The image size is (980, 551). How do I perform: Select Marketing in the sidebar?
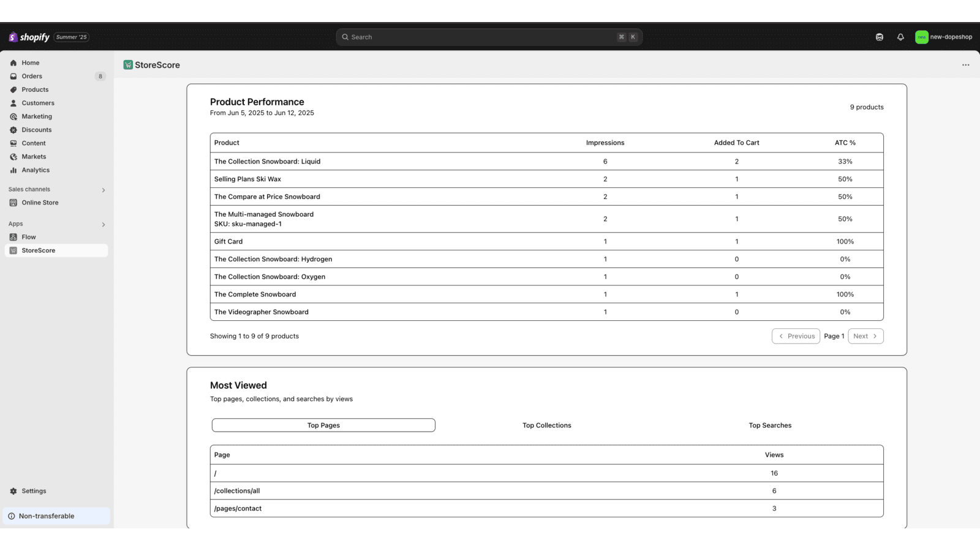pos(56,116)
